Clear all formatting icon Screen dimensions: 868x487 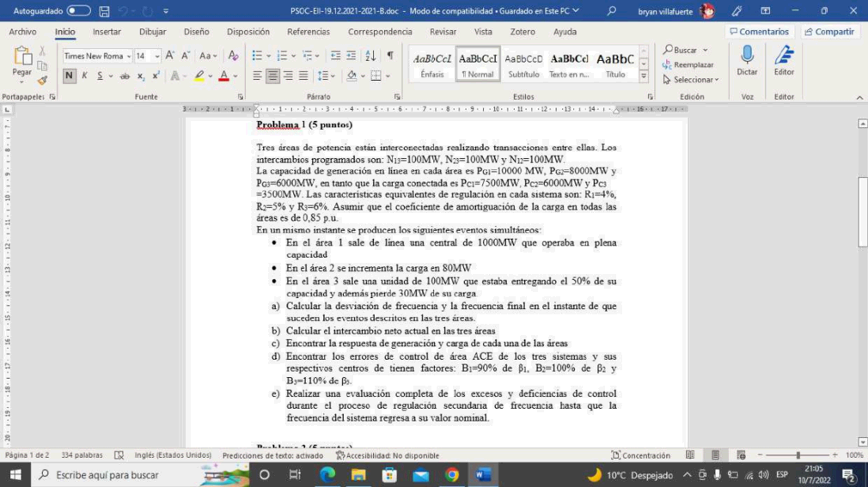tap(233, 55)
